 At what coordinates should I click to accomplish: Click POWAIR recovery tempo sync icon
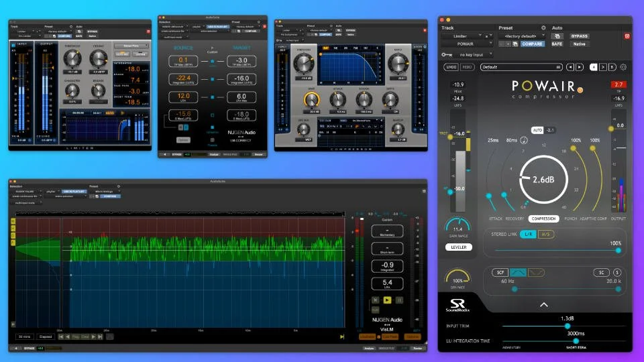coord(524,140)
